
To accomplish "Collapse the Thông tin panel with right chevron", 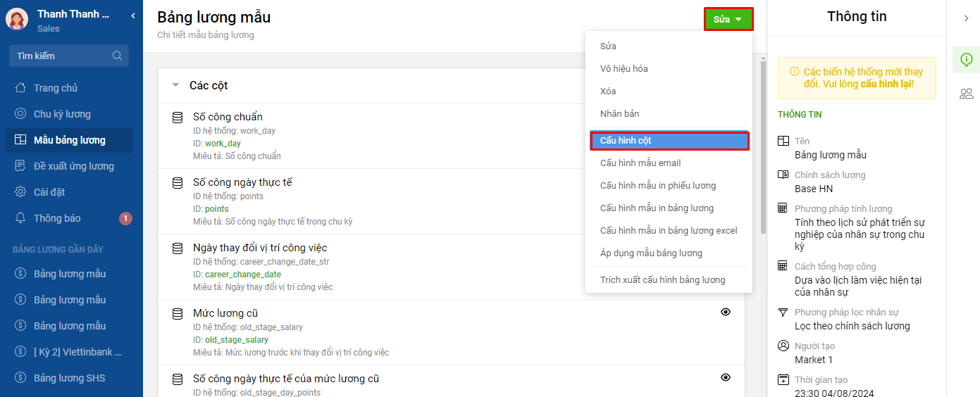I will coord(966,18).
